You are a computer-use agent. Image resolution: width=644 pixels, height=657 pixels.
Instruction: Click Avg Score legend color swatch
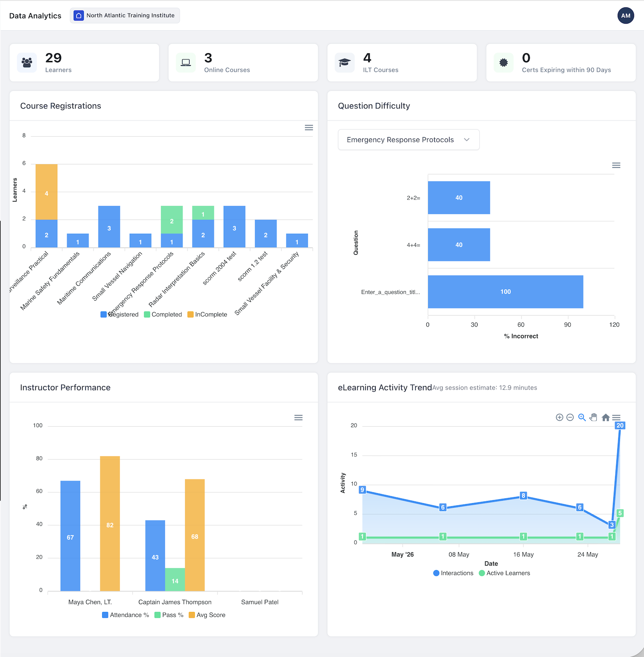point(192,615)
